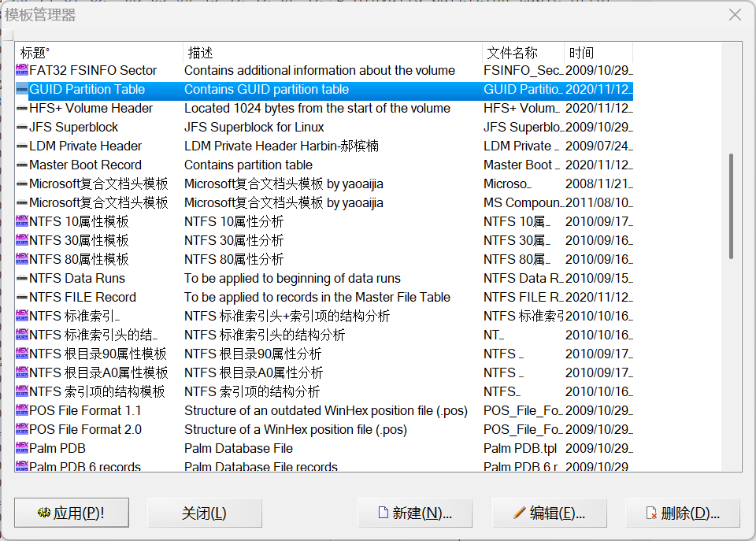Click the HEX icon for NTFS 10属性模板

click(22, 222)
